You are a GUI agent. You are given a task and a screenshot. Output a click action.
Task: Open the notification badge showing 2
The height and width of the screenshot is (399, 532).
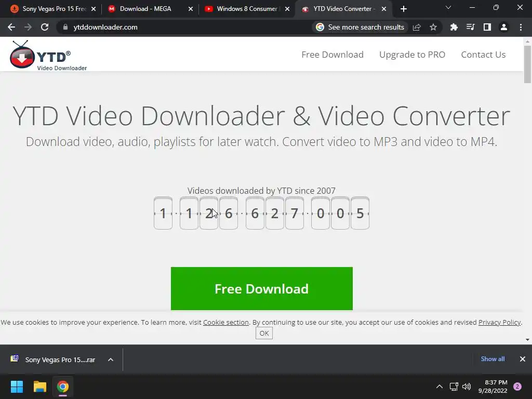517,387
